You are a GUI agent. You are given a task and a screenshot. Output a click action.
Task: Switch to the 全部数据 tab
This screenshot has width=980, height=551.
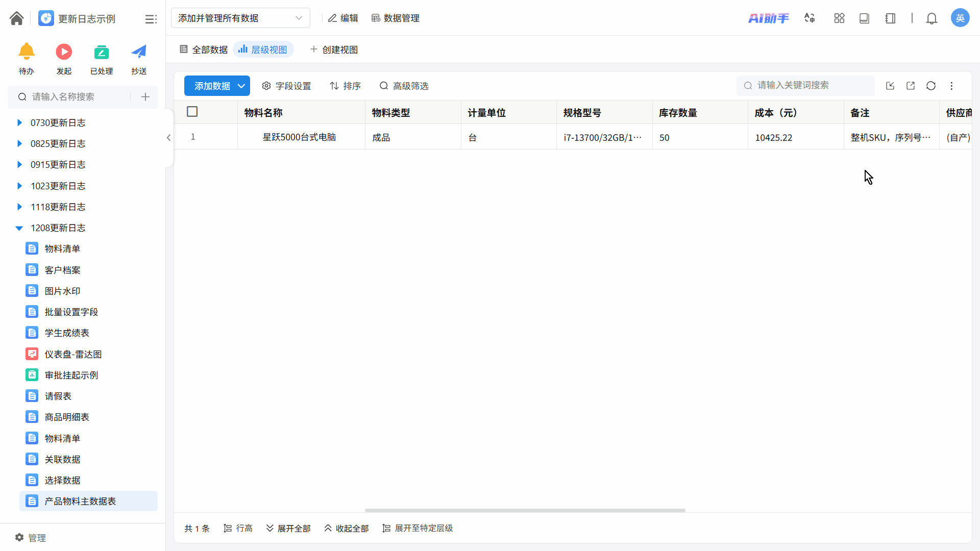tap(204, 49)
